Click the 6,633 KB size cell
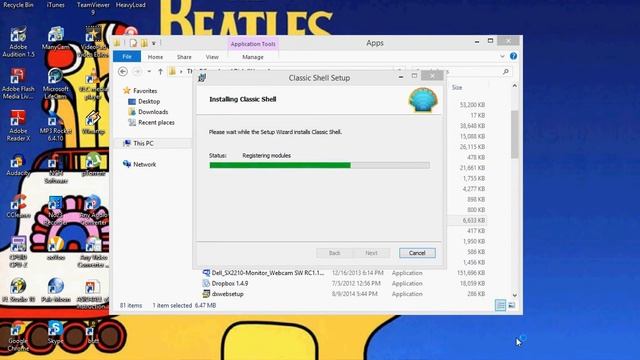This screenshot has height=360, width=640. [x=473, y=220]
